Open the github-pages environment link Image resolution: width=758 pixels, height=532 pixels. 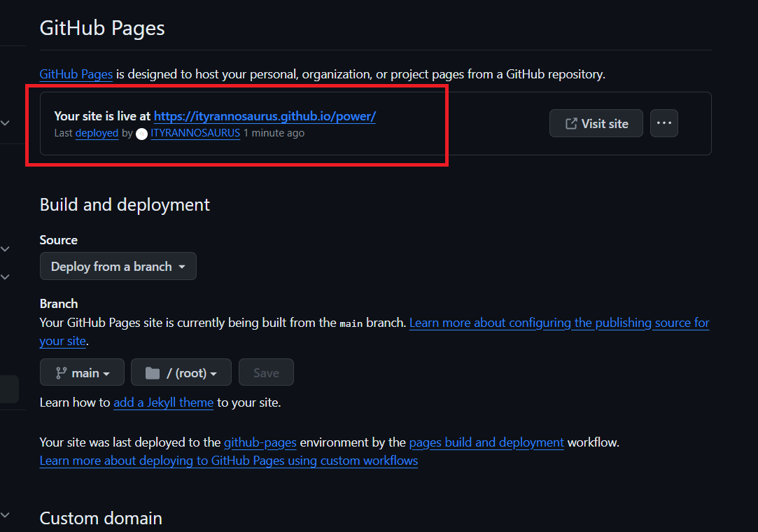pos(260,442)
